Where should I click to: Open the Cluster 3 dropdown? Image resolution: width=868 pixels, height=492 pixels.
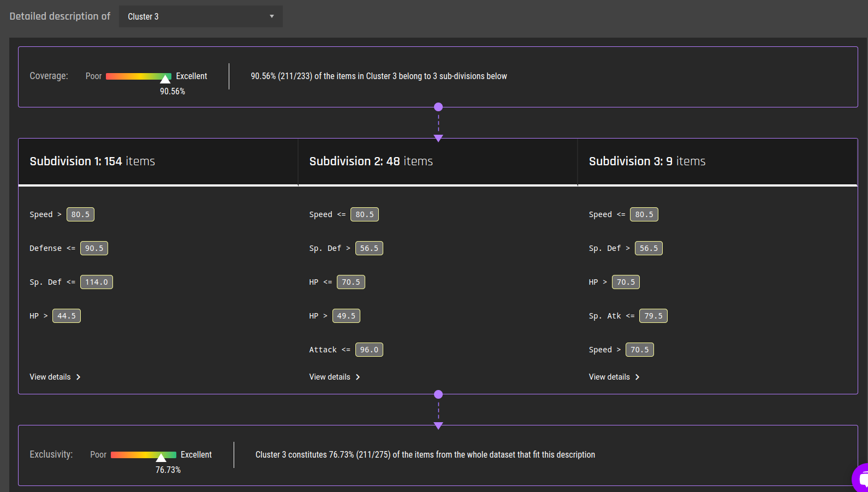pyautogui.click(x=201, y=16)
